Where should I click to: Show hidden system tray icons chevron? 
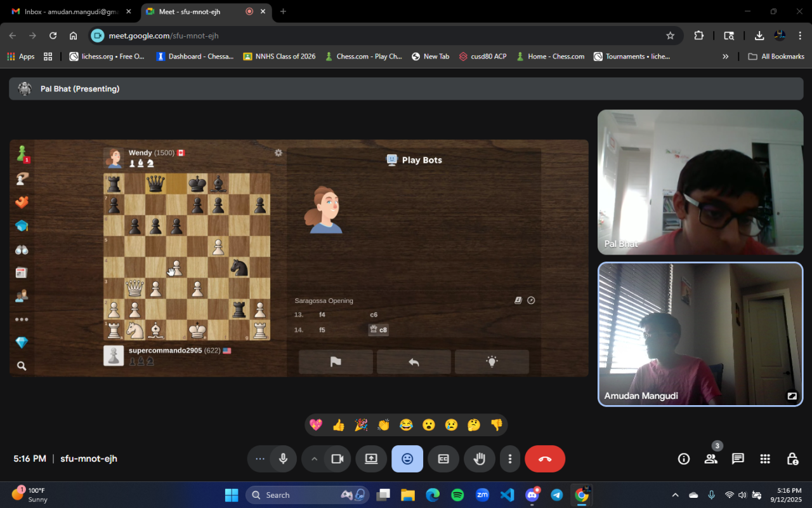coord(675,495)
